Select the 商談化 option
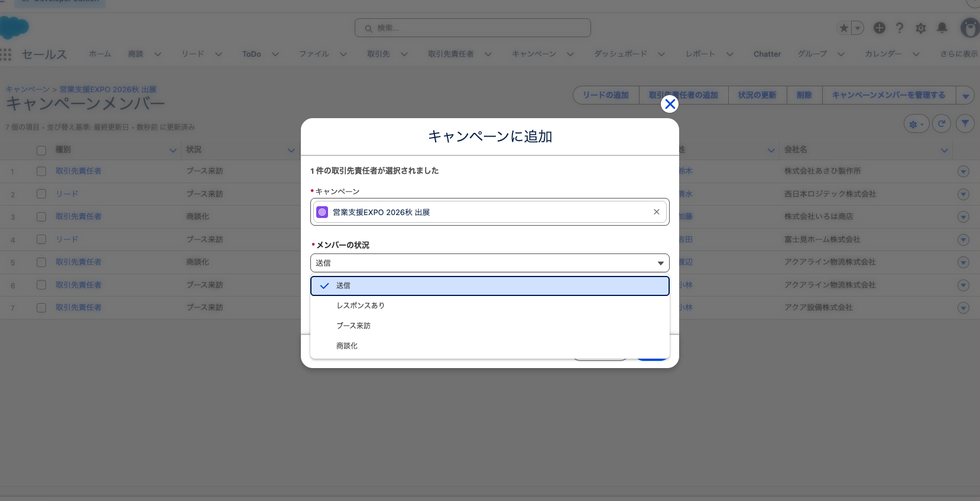The height and width of the screenshot is (501, 980). pyautogui.click(x=489, y=346)
